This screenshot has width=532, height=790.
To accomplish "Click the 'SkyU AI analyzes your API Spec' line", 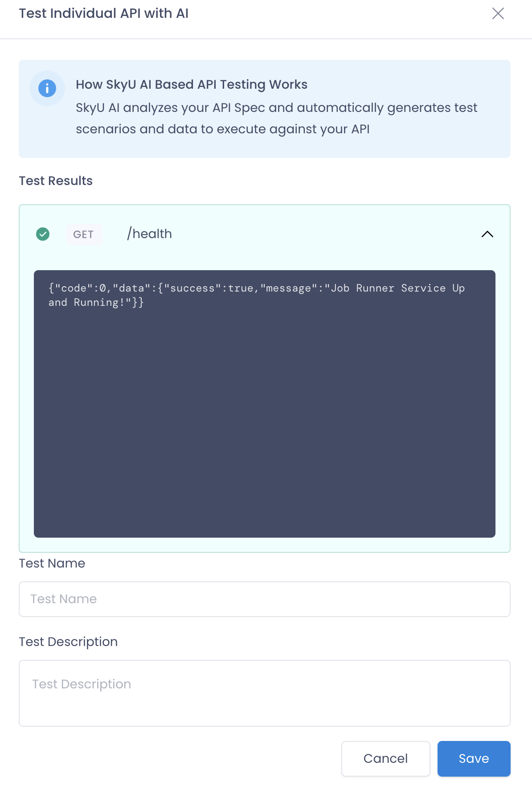I will click(x=276, y=107).
